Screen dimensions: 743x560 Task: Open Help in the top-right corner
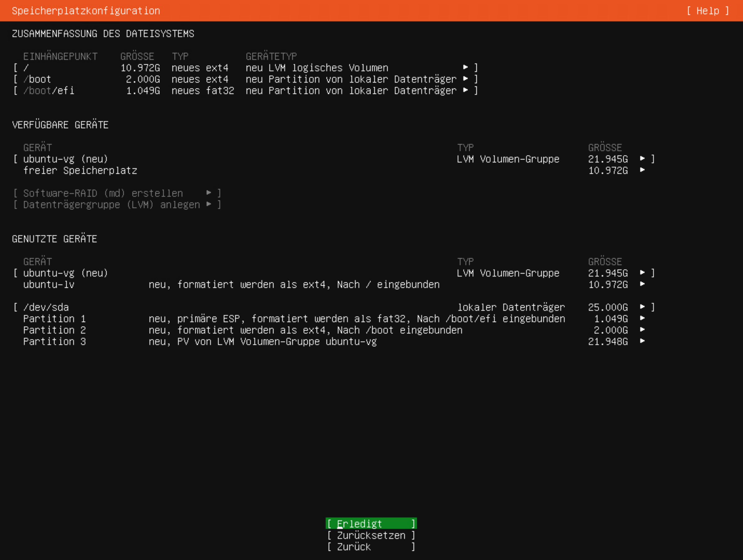point(707,11)
